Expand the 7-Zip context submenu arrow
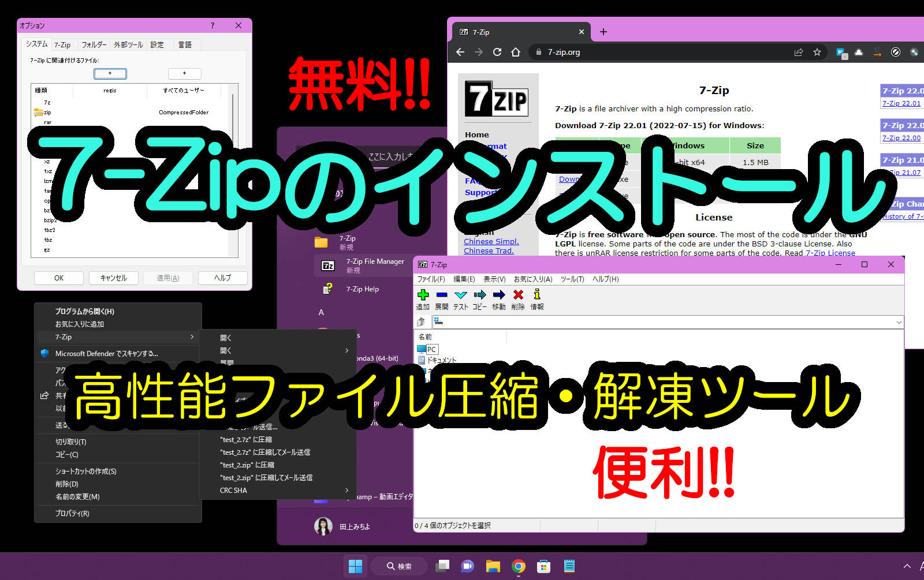924x580 pixels. [192, 337]
